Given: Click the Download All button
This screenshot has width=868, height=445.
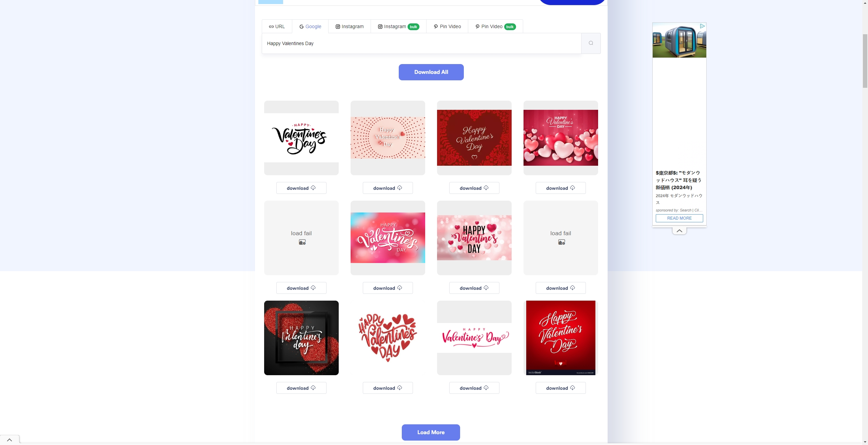Looking at the screenshot, I should point(431,72).
